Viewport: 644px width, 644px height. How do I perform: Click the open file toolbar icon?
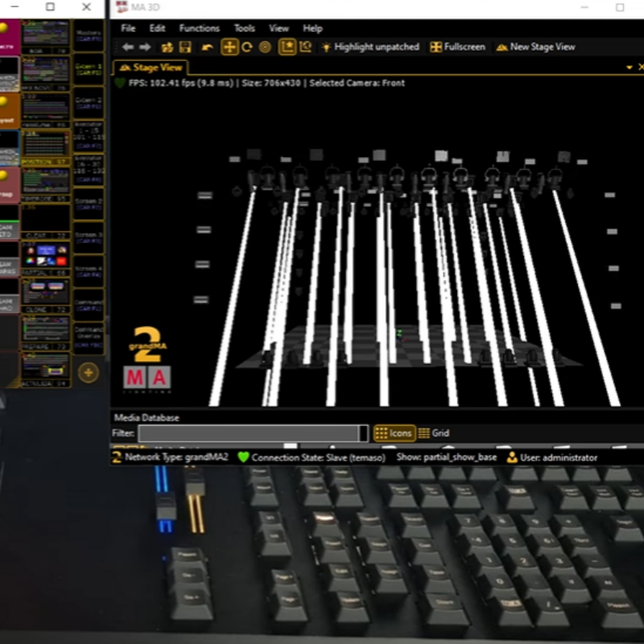tap(167, 47)
